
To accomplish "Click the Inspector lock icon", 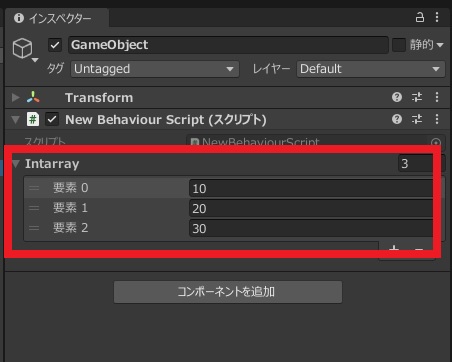I will point(420,17).
